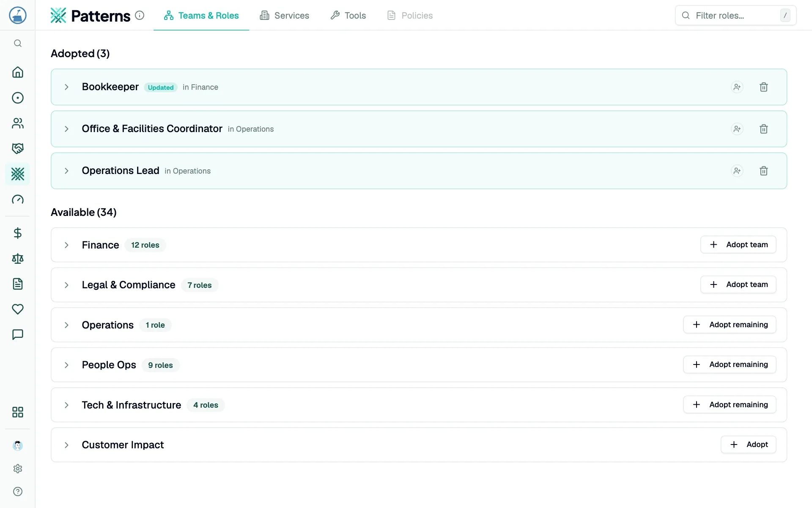Image resolution: width=812 pixels, height=508 pixels.
Task: Open the circle-dot sidebar icon
Action: (x=18, y=98)
